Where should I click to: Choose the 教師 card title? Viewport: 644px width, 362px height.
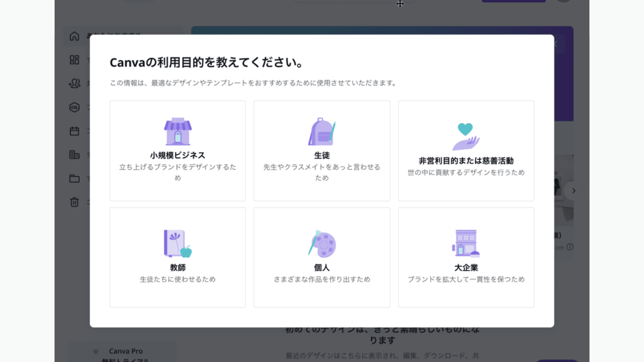178,268
